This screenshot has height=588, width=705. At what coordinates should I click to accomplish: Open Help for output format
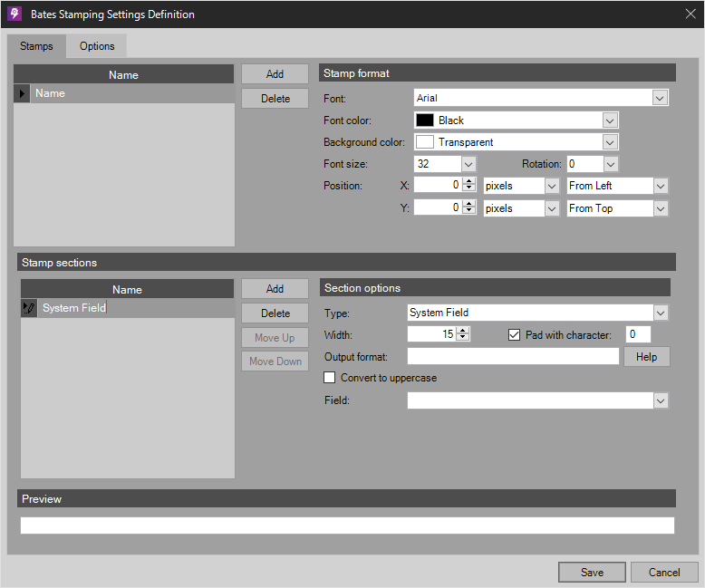646,357
